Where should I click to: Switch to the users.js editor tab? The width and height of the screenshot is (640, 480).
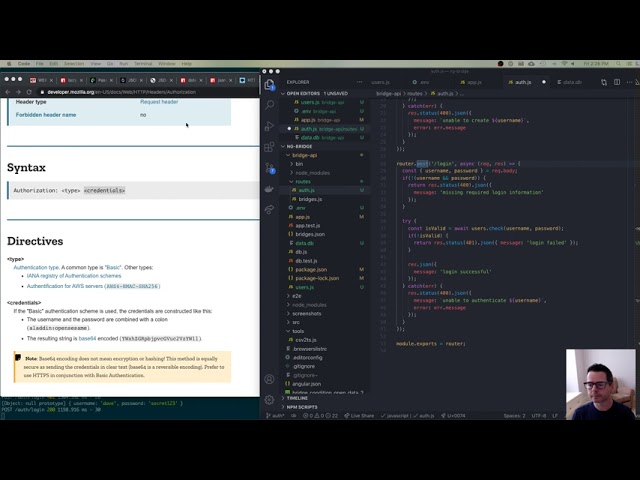(380, 82)
